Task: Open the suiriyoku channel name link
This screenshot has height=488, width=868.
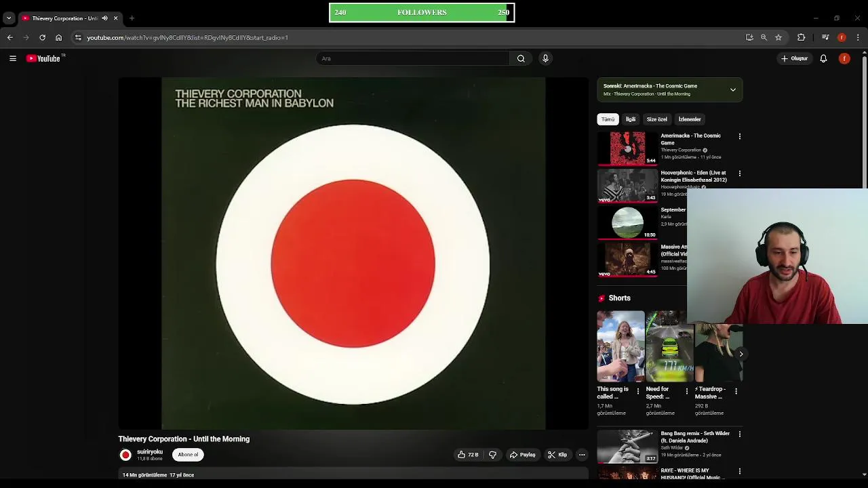Action: click(x=150, y=452)
